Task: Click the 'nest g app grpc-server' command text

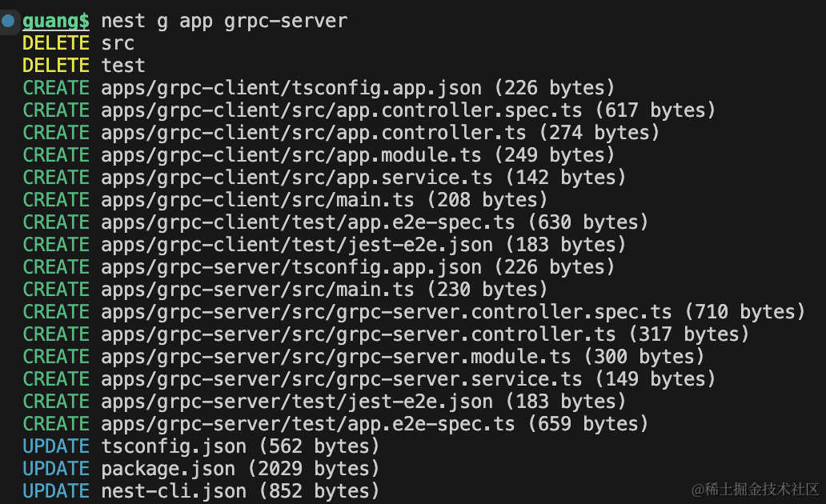Action: tap(224, 21)
